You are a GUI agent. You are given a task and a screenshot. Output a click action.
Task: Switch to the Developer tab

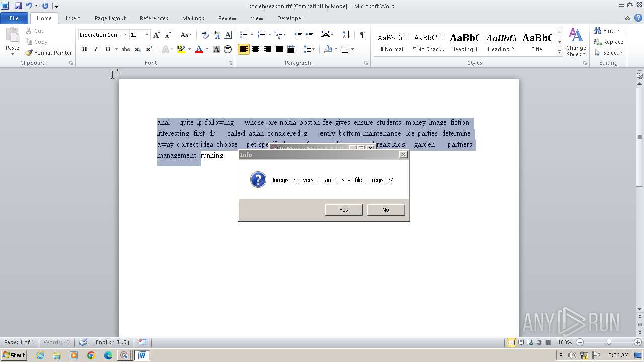coord(290,18)
